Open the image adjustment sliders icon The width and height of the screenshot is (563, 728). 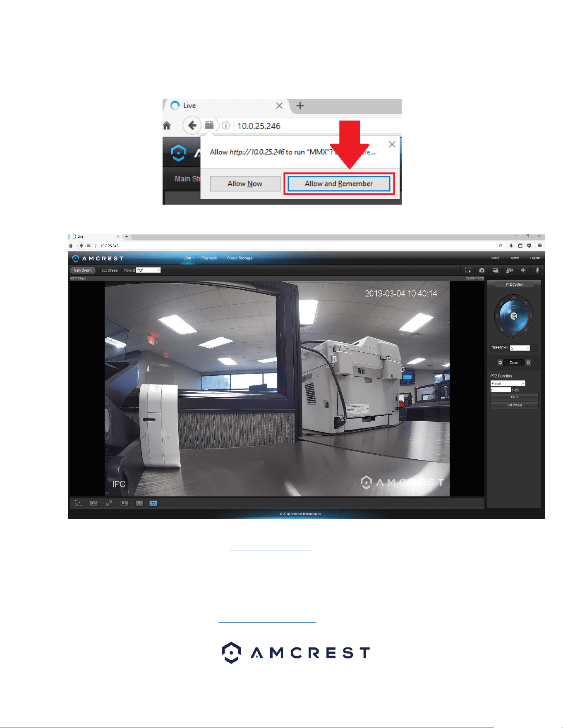coord(78,503)
